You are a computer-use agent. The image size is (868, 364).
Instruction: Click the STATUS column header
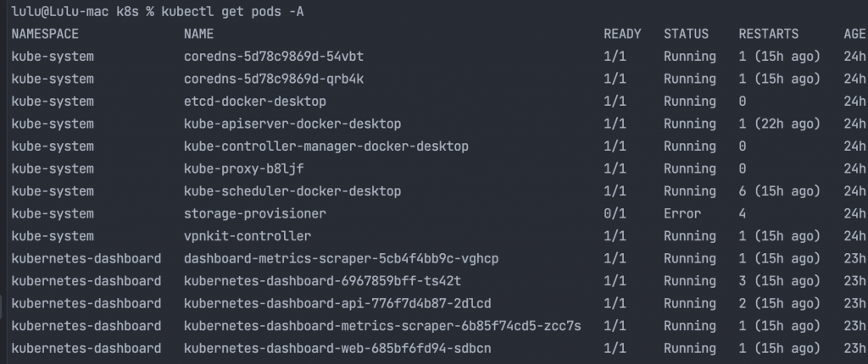[686, 34]
